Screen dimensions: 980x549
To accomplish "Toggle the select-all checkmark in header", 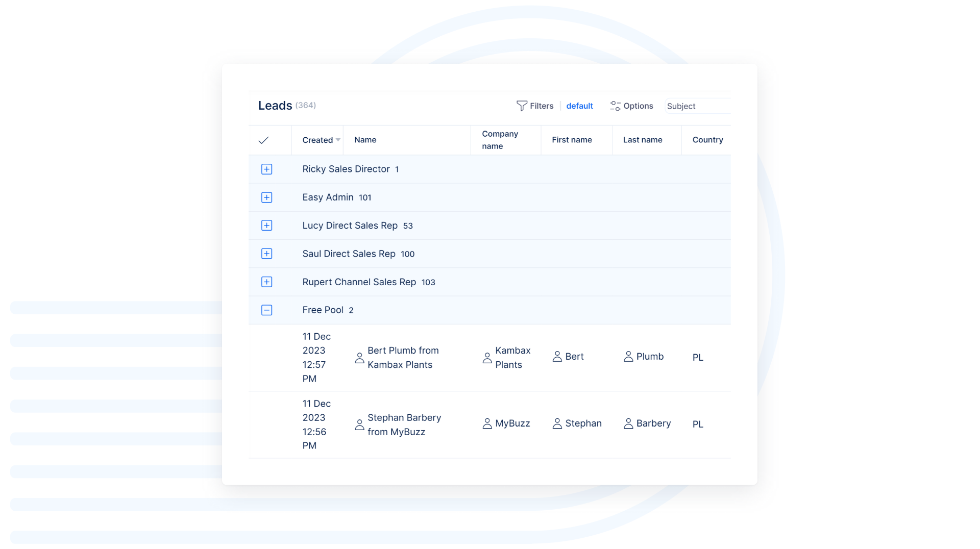I will (263, 140).
